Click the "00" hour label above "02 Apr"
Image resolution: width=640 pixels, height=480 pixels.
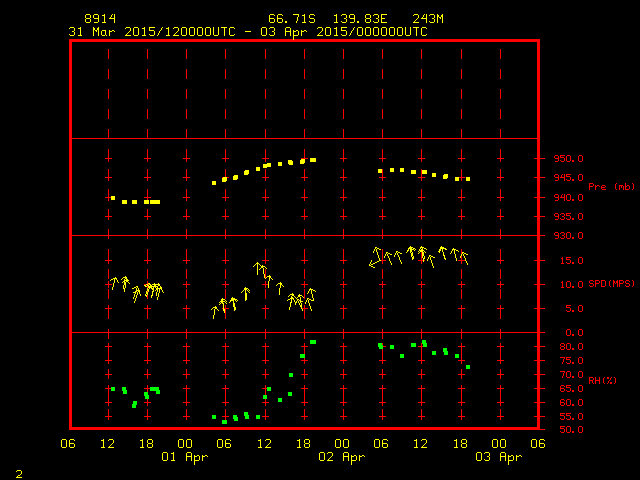click(x=342, y=444)
